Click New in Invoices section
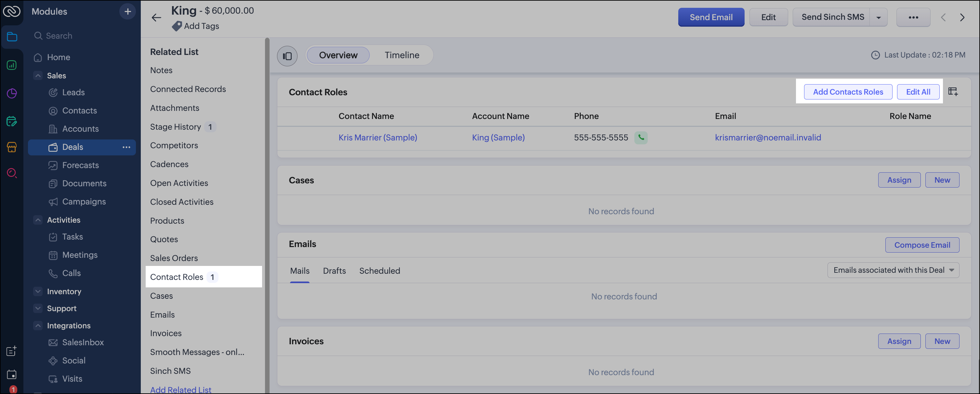Screen dimensions: 980x394 click(942, 341)
